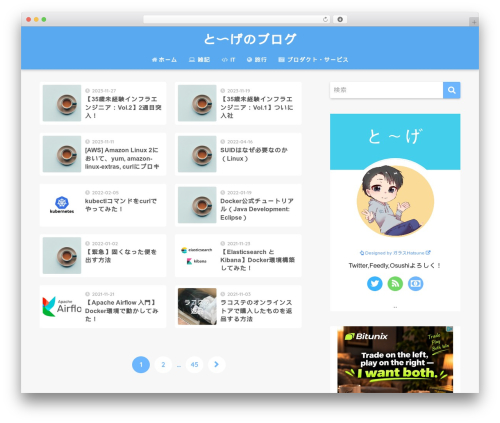Open the Apache Airflow 入門 article title
This screenshot has height=423, width=500.
click(122, 311)
